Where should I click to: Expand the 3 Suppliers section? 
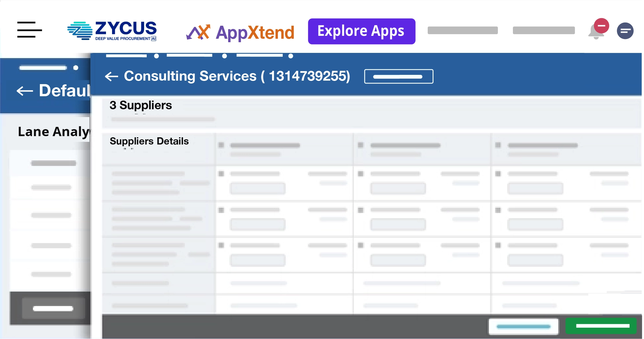click(x=141, y=105)
